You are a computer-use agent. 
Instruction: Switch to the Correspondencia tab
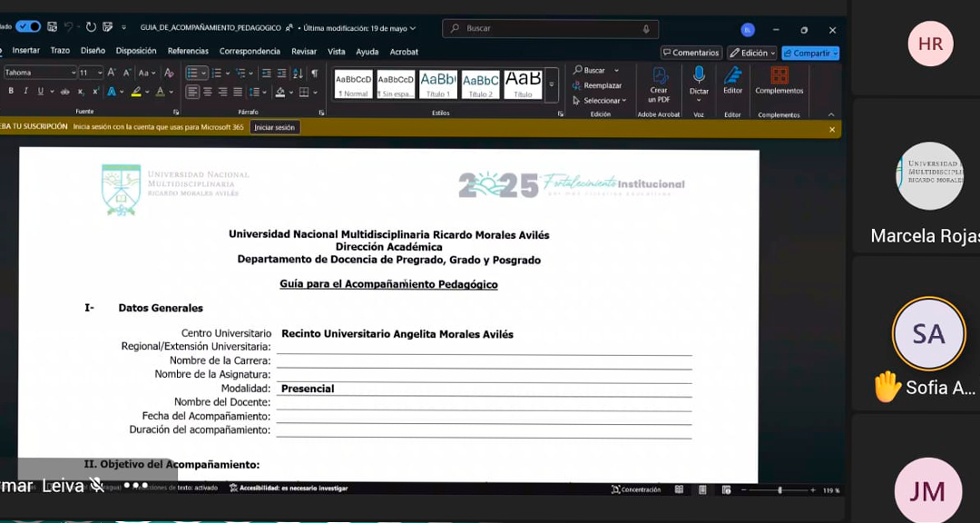point(250,51)
